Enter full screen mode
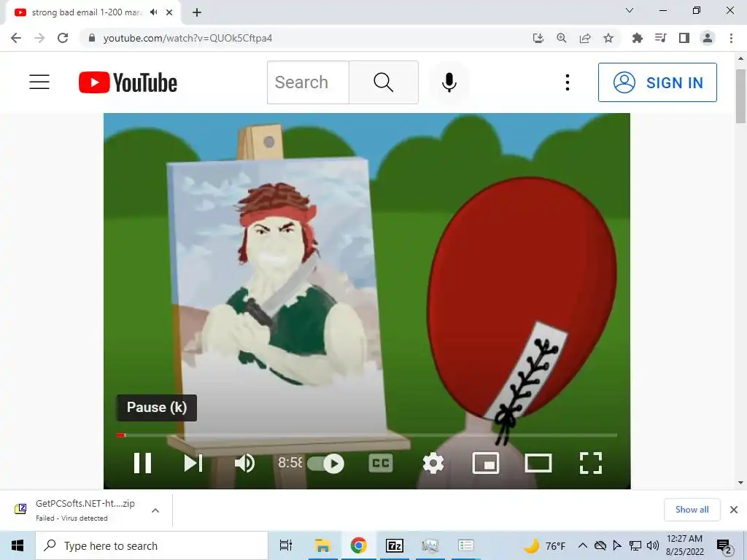 pyautogui.click(x=591, y=463)
